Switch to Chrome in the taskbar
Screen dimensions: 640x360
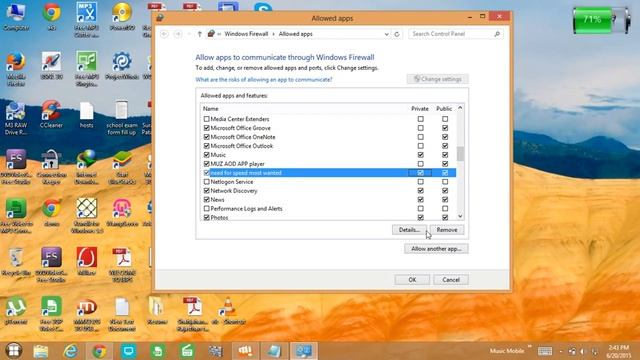coord(99,351)
